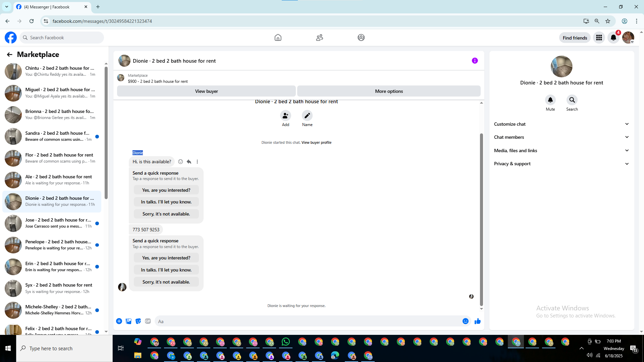Click the phone number message 773 507 9253

(146, 230)
